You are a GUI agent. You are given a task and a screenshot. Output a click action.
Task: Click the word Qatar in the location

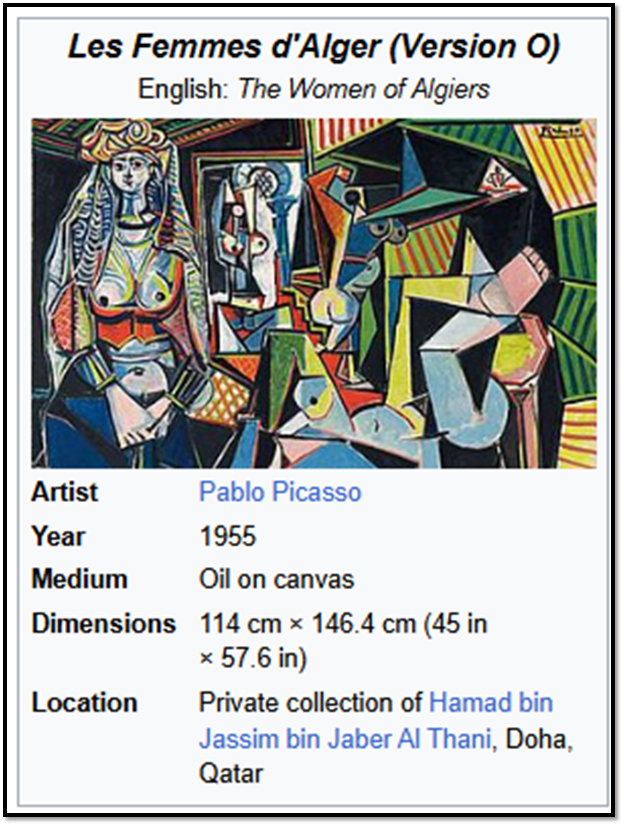pos(231,773)
